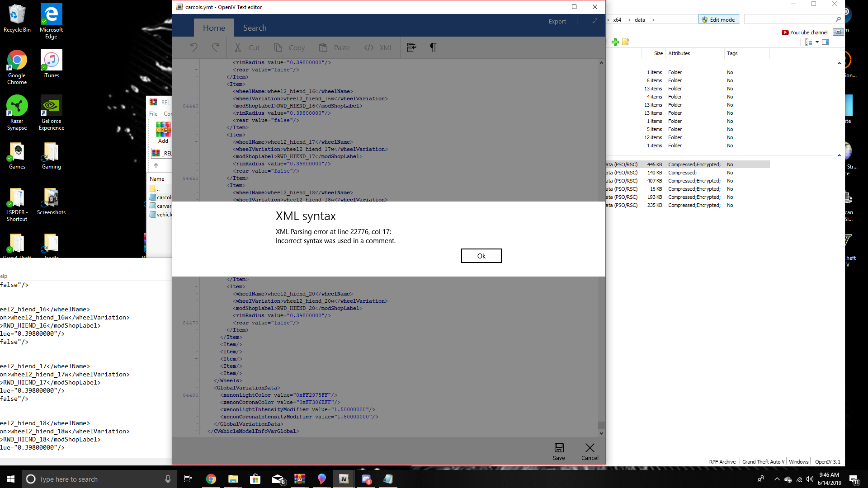This screenshot has width=868, height=488.
Task: Click the Save icon in editor
Action: click(x=559, y=448)
